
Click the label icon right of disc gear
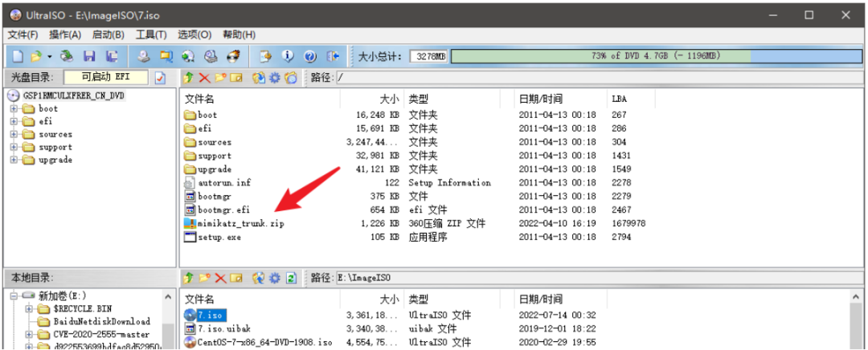(291, 78)
